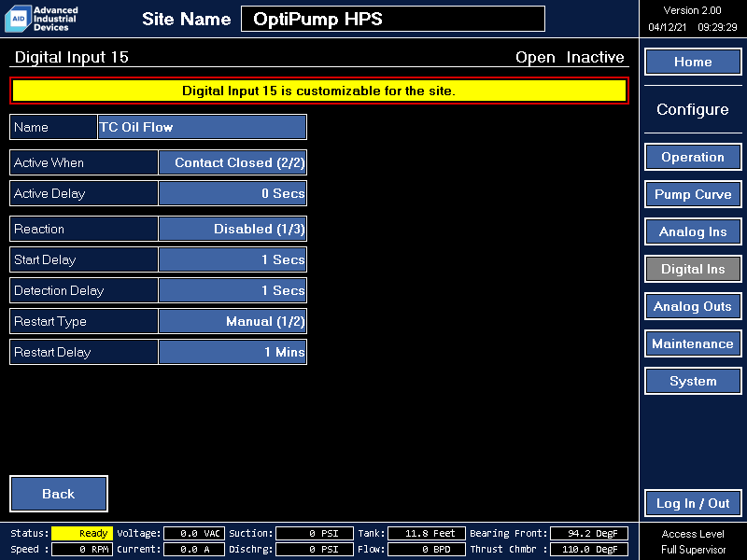Click the Version 2.00 label

(692, 10)
